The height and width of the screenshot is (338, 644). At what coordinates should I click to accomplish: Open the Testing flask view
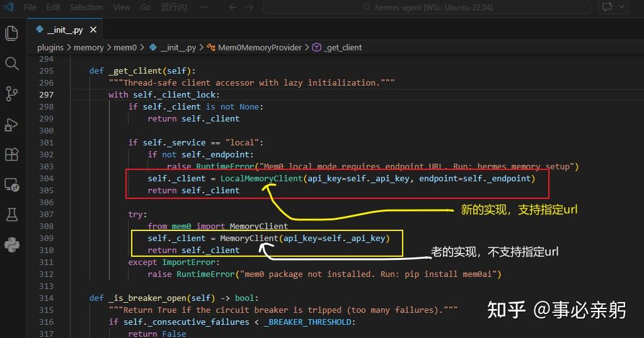click(x=11, y=215)
